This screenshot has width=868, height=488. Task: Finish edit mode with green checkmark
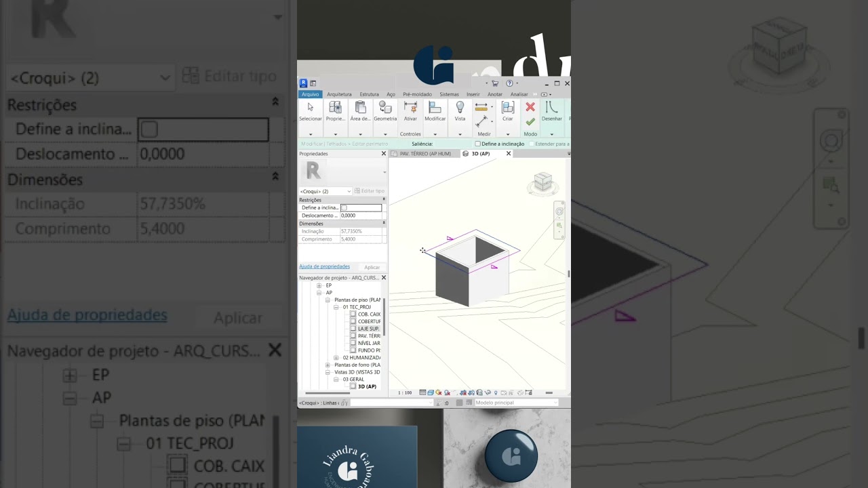pos(530,122)
